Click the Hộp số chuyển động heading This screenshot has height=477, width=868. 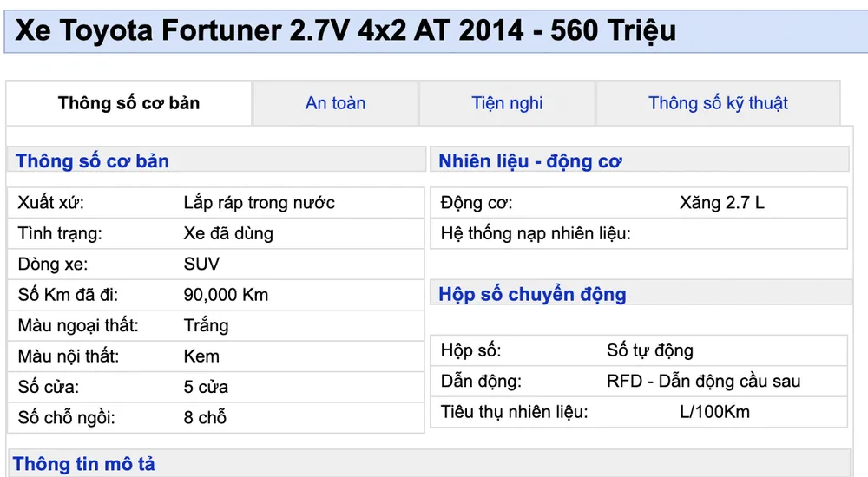click(x=532, y=294)
